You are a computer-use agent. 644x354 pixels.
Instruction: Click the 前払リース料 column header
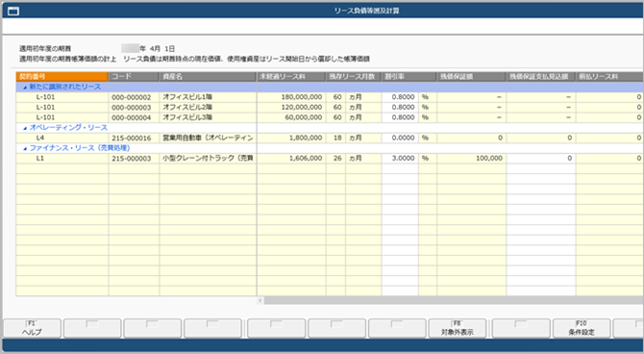[x=609, y=76]
